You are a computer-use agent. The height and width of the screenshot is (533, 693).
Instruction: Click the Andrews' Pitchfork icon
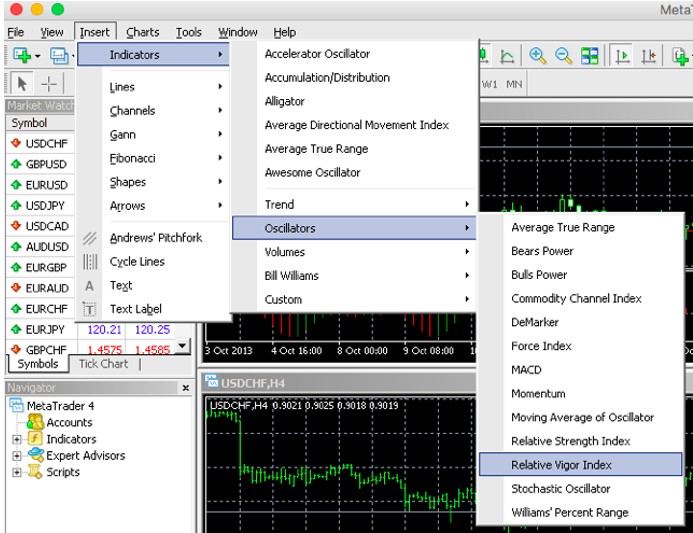click(x=90, y=238)
